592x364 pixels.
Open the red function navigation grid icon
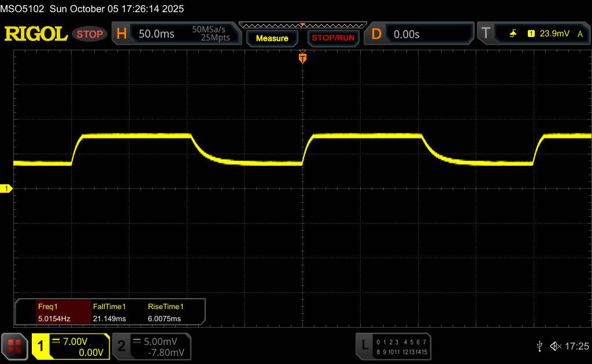(15, 346)
